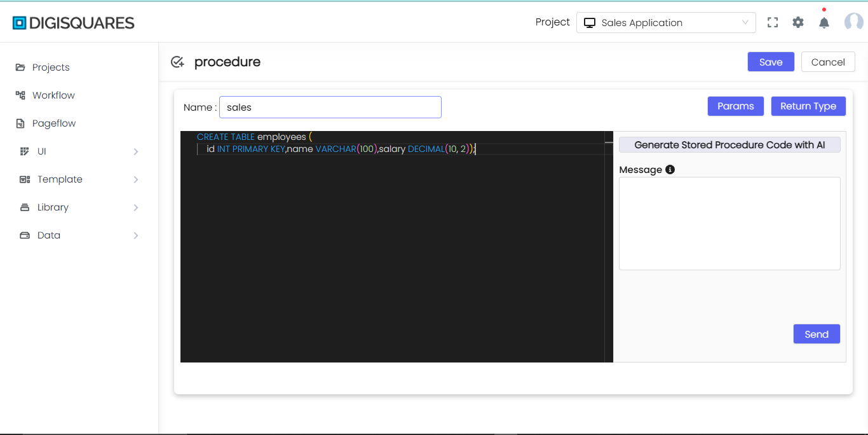
Task: Focus the Name input field
Action: point(330,107)
